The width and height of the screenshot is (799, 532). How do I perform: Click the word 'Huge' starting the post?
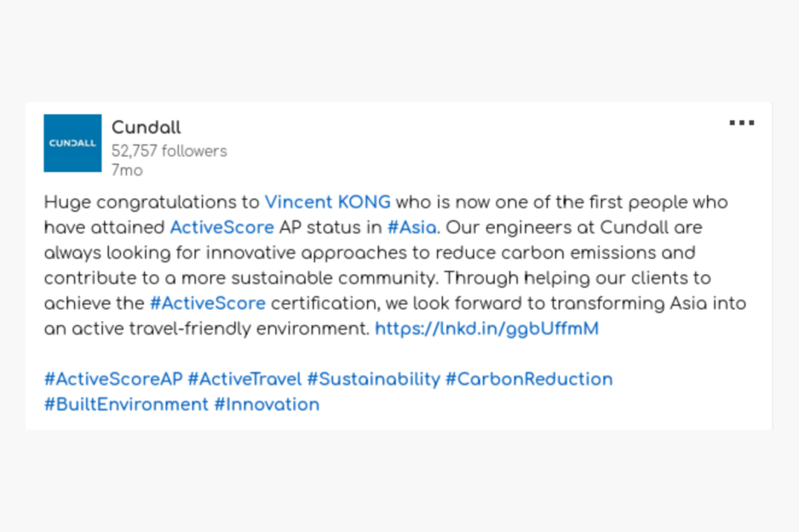point(67,203)
